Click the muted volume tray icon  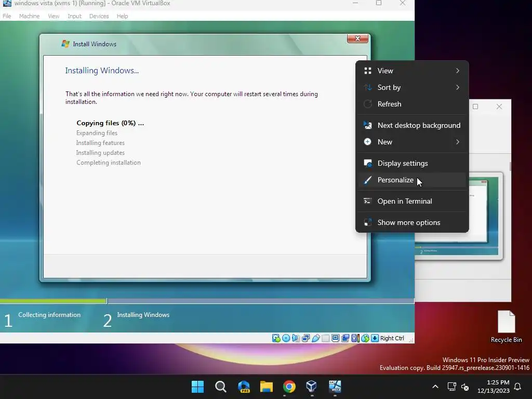point(465,387)
